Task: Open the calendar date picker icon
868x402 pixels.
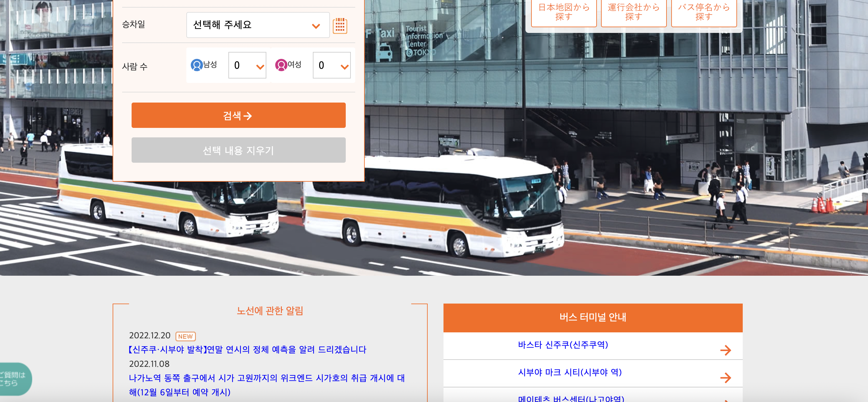Action: coord(340,26)
